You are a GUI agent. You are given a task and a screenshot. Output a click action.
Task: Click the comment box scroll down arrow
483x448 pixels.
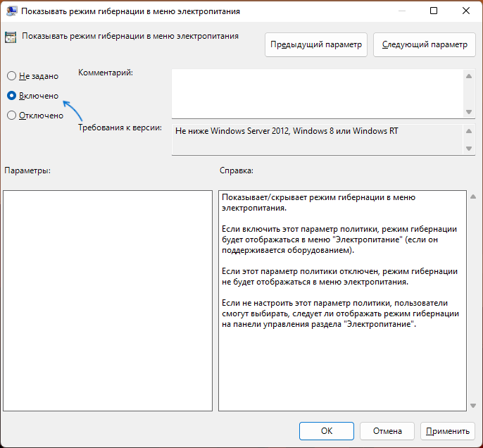[x=469, y=112]
